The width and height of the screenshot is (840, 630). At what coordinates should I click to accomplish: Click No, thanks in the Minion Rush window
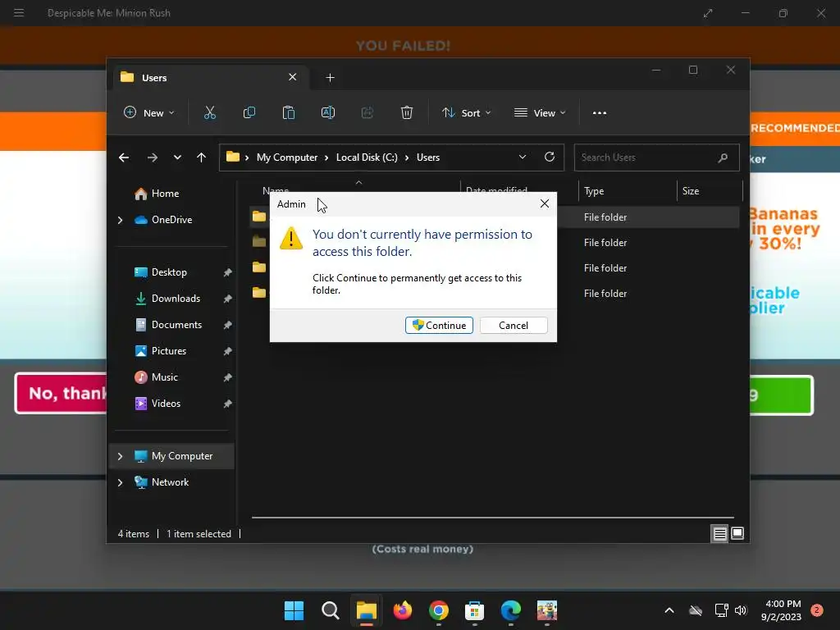coord(61,393)
